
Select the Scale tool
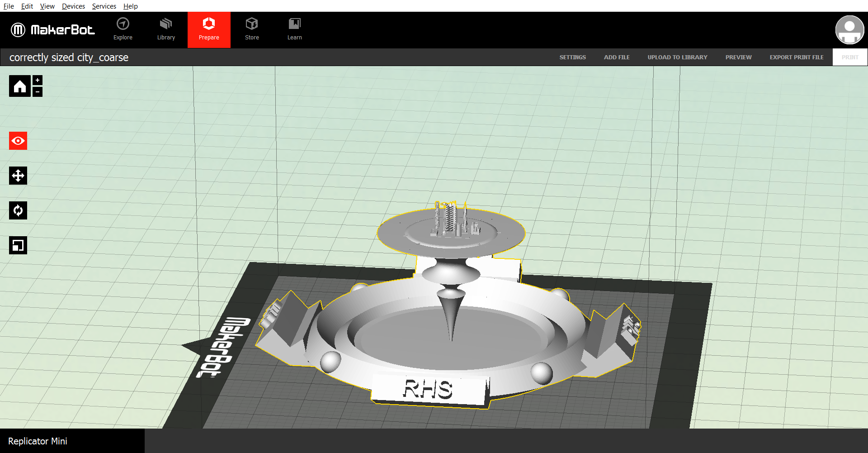(18, 245)
